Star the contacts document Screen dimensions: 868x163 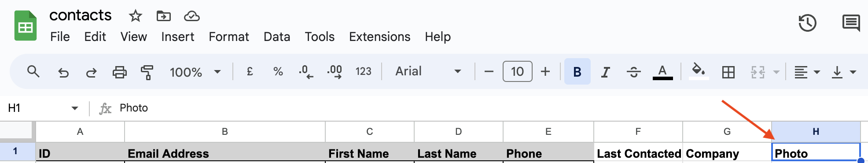(x=135, y=16)
